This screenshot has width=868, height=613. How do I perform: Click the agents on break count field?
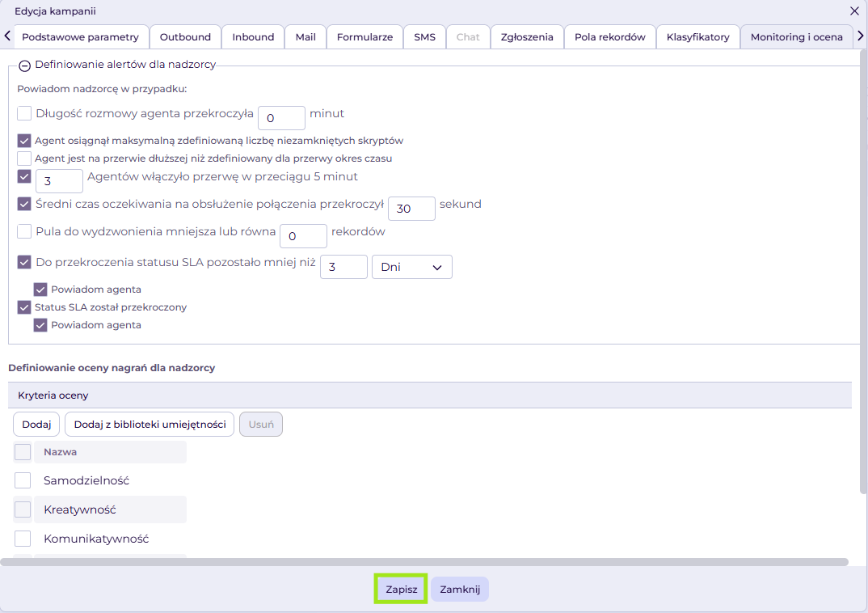[59, 181]
